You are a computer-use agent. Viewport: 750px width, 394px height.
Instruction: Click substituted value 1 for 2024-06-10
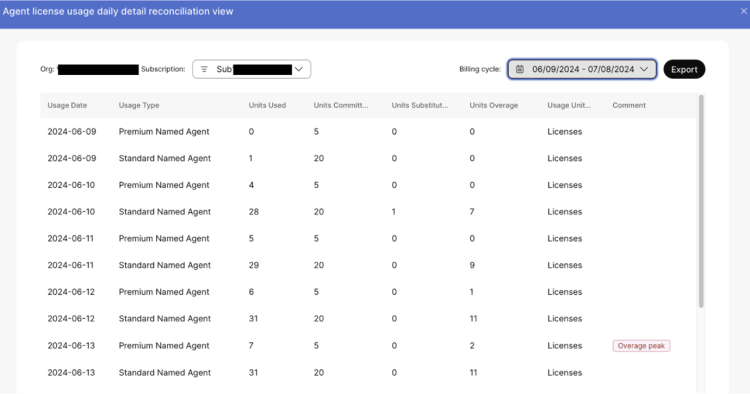pos(394,212)
